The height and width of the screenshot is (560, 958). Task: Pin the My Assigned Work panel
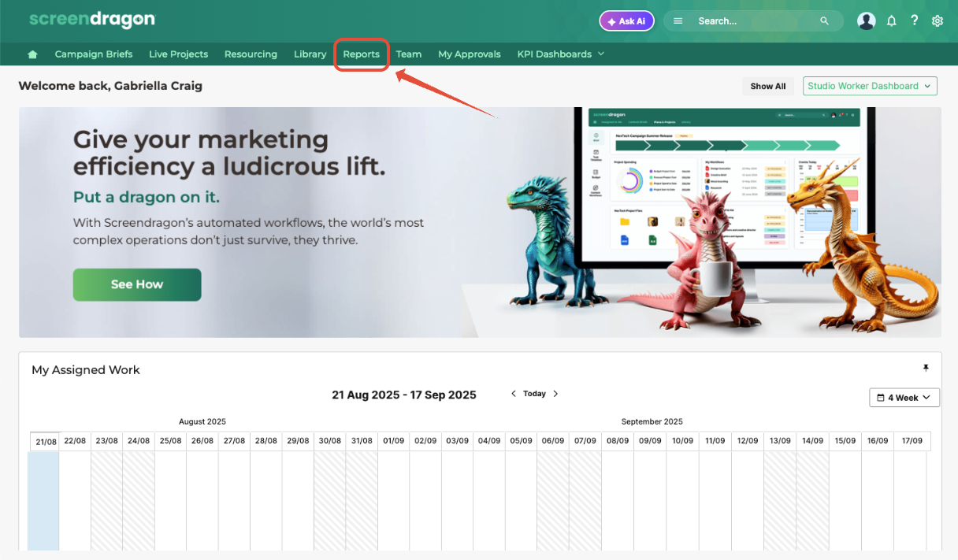[x=926, y=368]
